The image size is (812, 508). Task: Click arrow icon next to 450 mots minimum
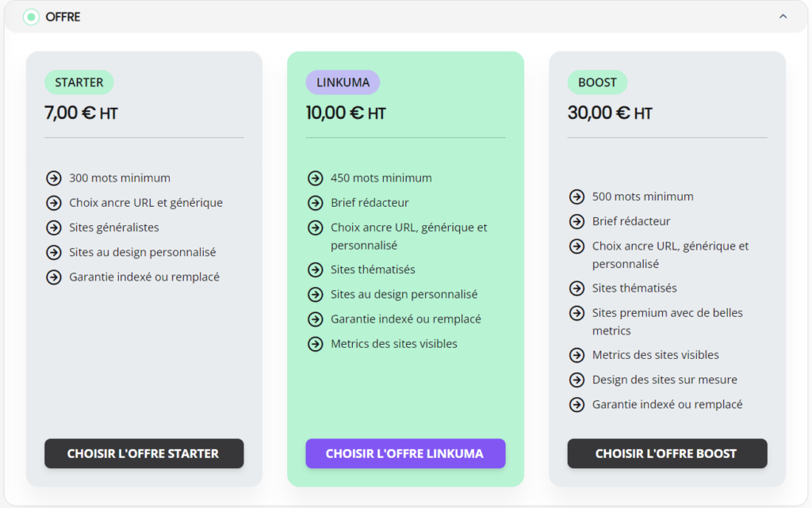(315, 178)
